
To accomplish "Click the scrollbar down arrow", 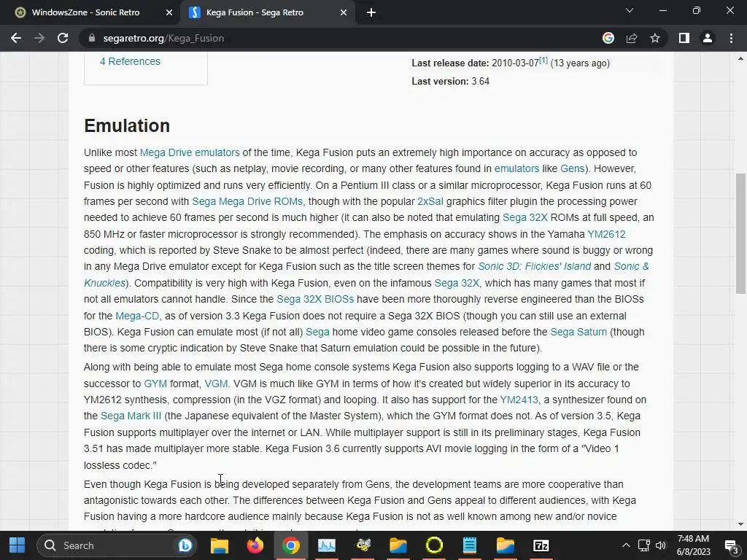I will coord(740,524).
